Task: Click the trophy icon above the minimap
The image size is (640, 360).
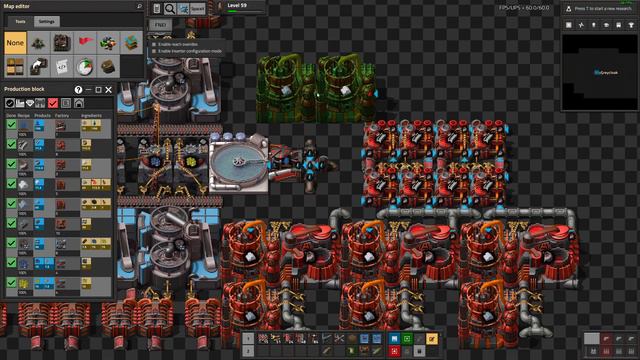Action: 631,25
